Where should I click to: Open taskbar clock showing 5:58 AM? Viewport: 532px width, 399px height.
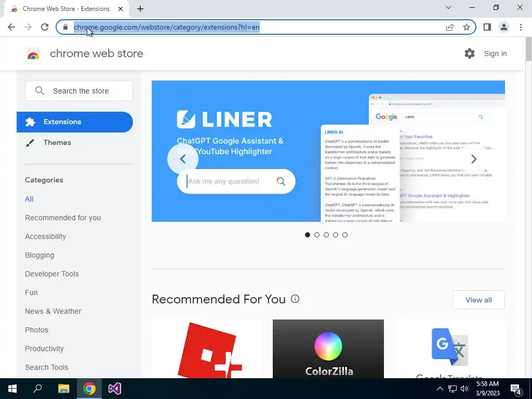coord(487,389)
